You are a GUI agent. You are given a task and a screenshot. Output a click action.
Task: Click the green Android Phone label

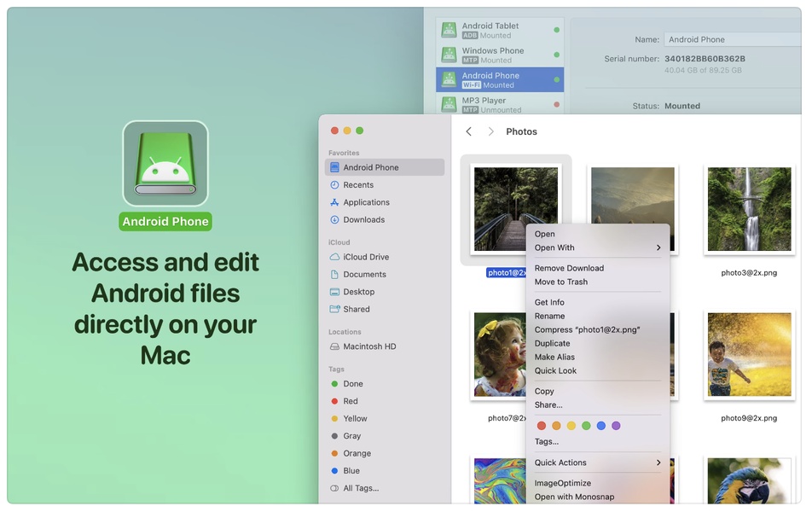(x=165, y=222)
